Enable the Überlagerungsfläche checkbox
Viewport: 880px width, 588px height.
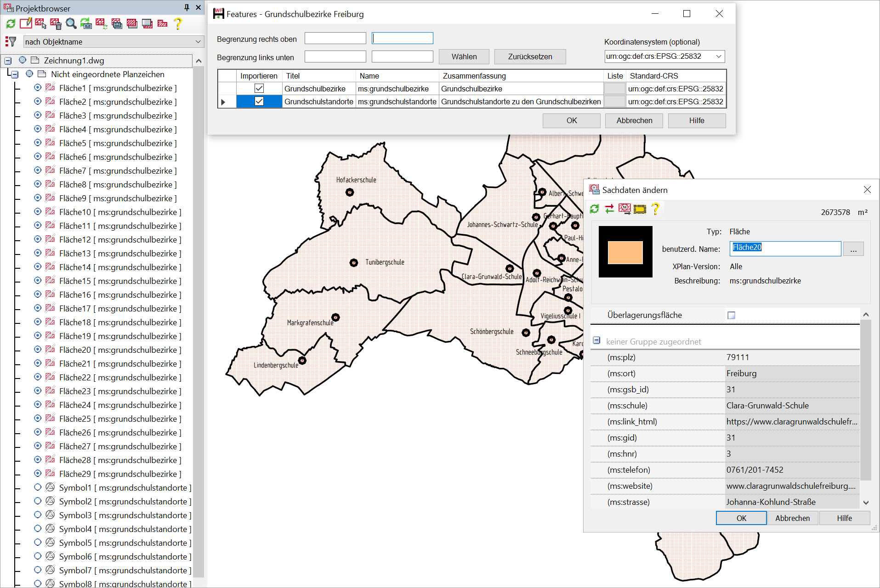coord(731,315)
